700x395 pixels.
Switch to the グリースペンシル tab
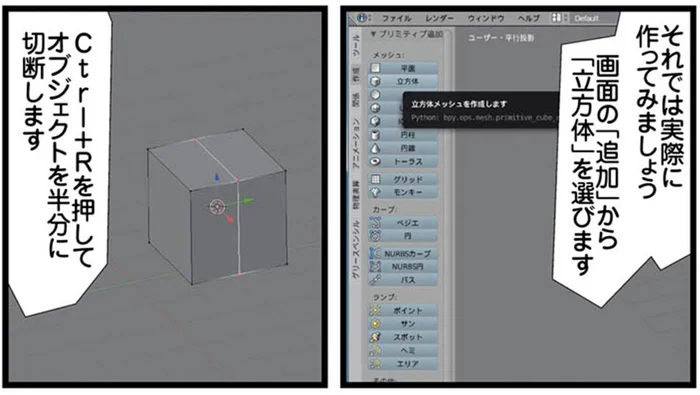[x=355, y=249]
